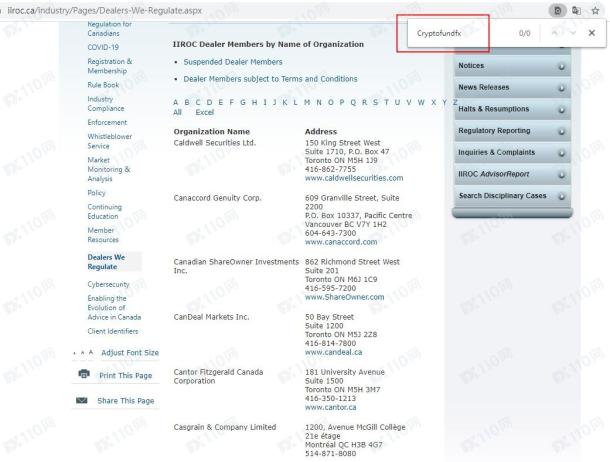Open Enabling the Evolution of Advice in Canada
This screenshot has height=462, width=610.
114,308
